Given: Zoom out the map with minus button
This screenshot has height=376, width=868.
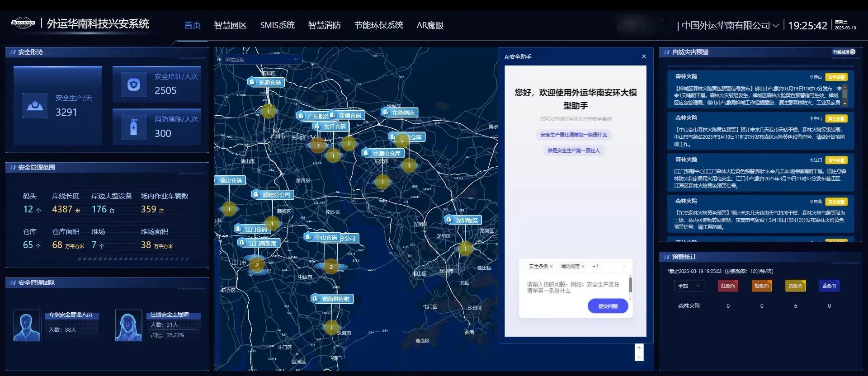Looking at the screenshot, I should click(639, 357).
